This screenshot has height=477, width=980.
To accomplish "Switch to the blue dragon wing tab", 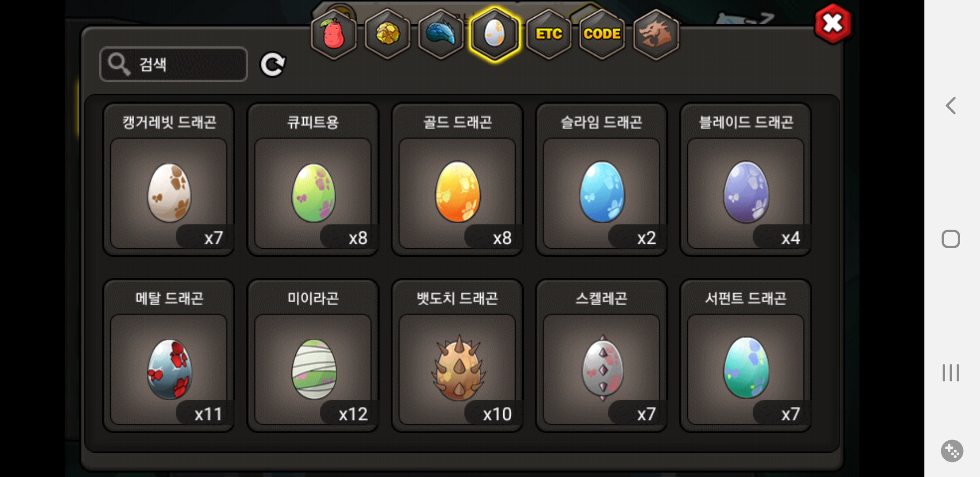I will point(441,34).
